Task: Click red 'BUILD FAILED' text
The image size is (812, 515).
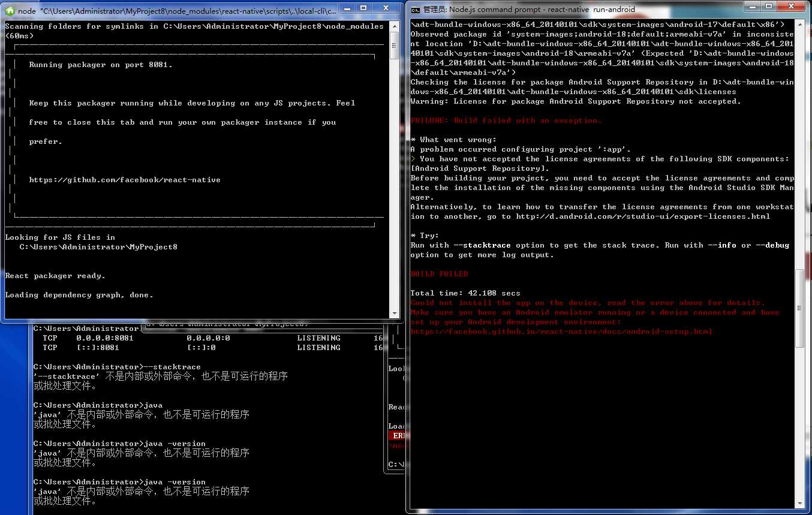Action: (x=439, y=274)
